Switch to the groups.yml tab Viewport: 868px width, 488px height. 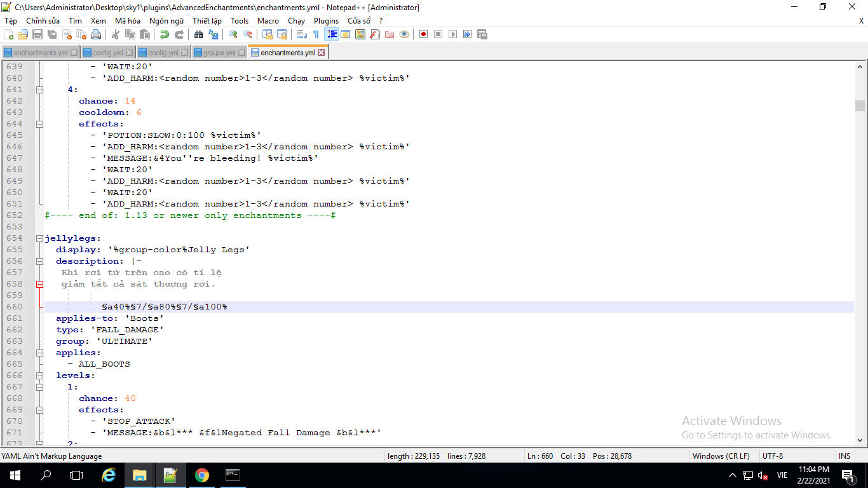(x=219, y=53)
